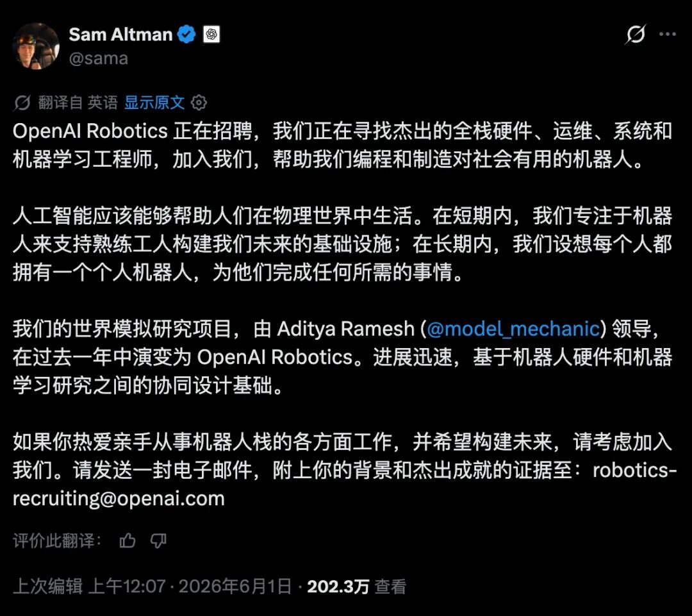Open the @model_mechanic mention link

pos(514,329)
